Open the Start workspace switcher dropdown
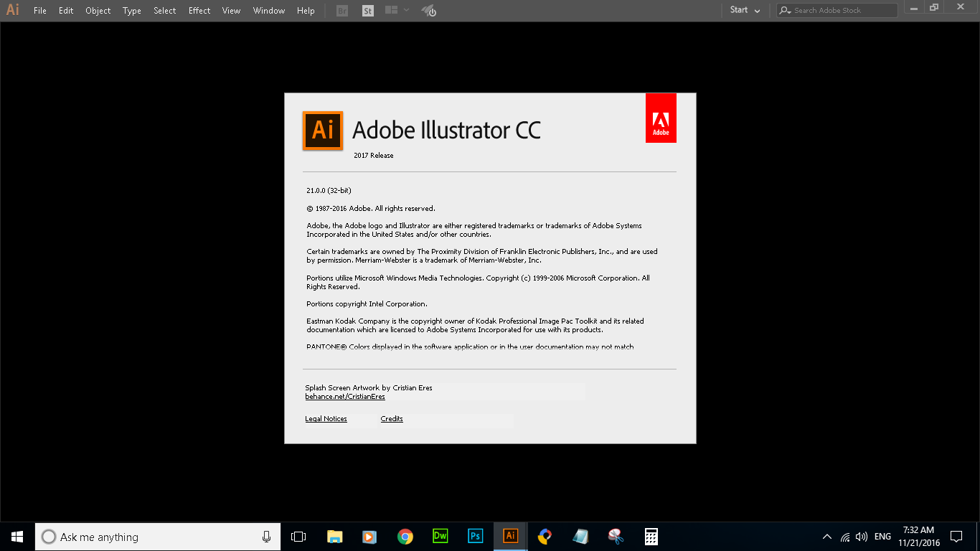The width and height of the screenshot is (980, 551). coord(745,10)
